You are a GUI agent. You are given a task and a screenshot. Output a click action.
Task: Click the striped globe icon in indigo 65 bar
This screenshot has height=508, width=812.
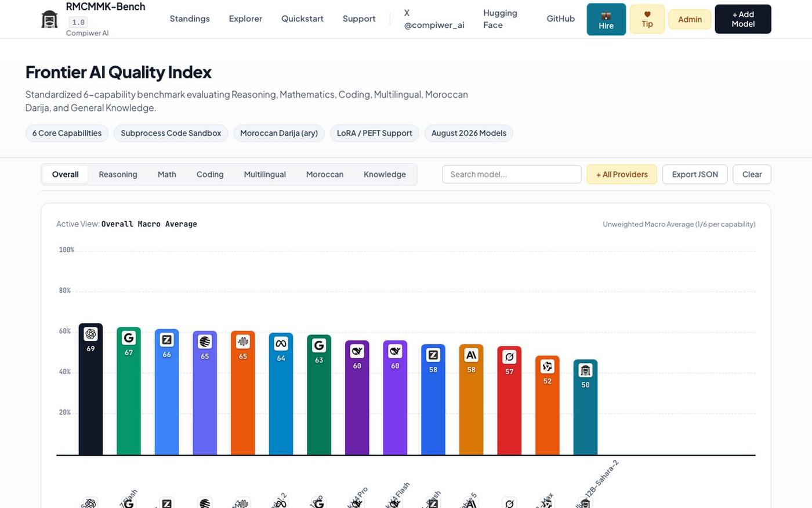pyautogui.click(x=205, y=341)
